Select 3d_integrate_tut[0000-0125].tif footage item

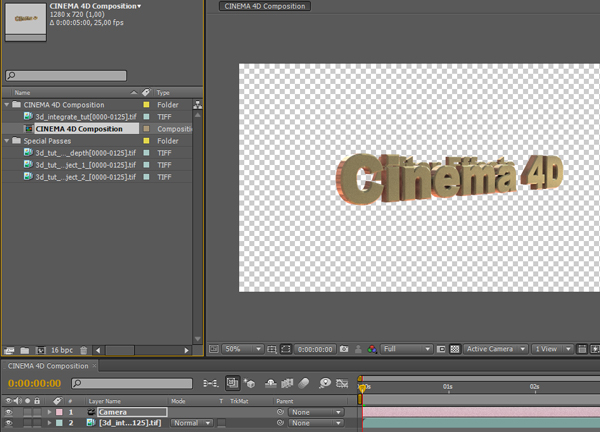(x=86, y=116)
